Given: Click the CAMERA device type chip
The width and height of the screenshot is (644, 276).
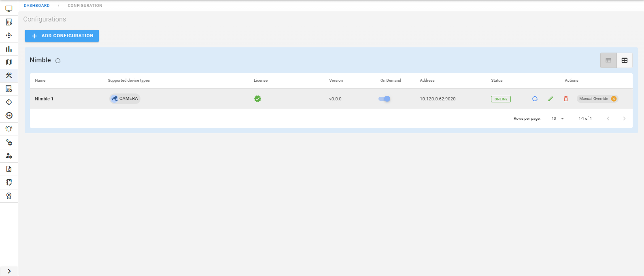Looking at the screenshot, I should (x=125, y=99).
